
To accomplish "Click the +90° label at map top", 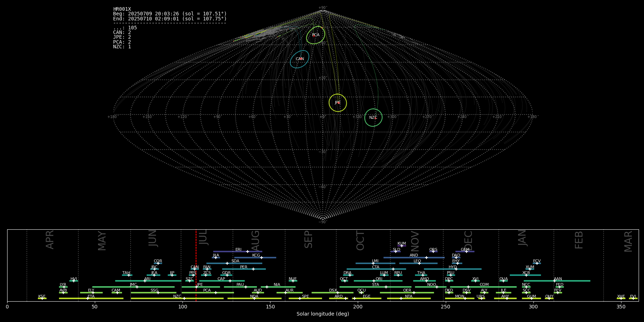I will [323, 8].
